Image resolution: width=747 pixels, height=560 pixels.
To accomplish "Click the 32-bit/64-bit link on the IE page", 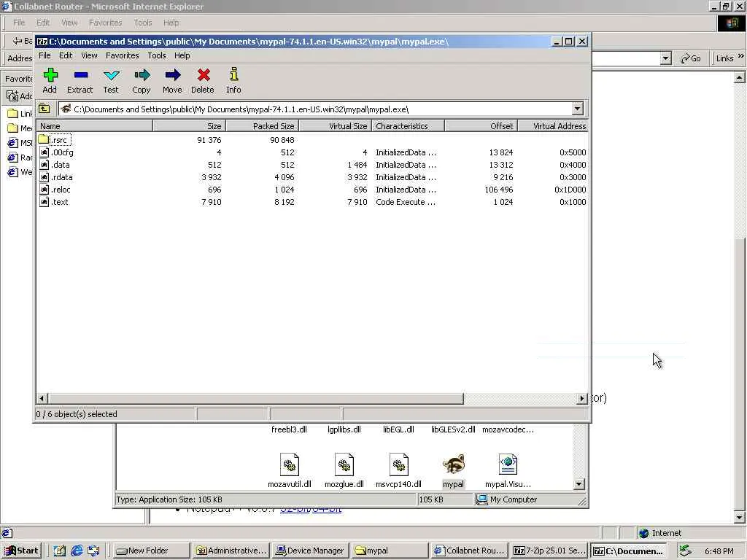I will tap(311, 510).
